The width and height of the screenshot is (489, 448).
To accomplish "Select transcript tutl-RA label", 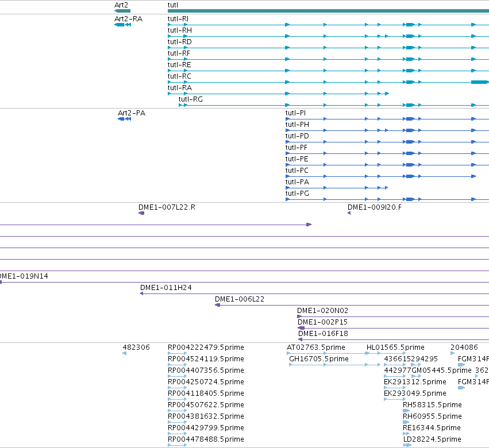I will [180, 88].
